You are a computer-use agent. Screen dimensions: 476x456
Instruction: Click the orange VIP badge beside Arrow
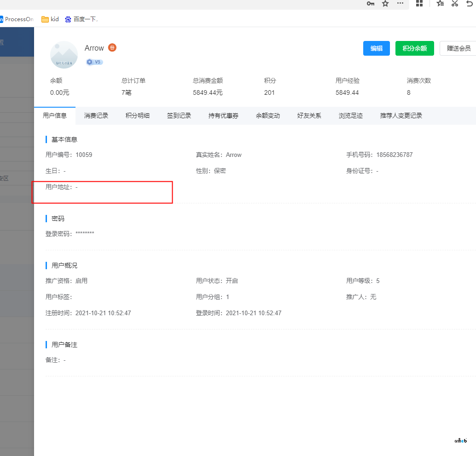[x=113, y=47]
